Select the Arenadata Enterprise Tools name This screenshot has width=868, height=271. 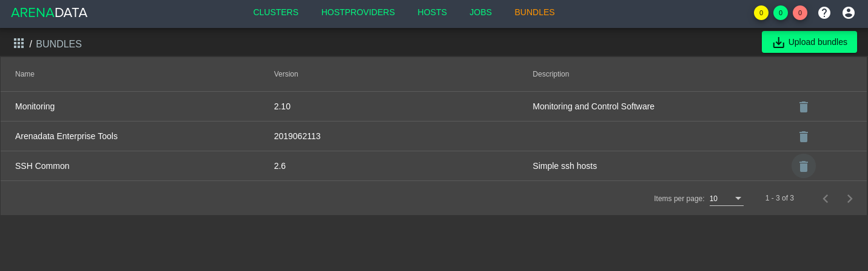pyautogui.click(x=66, y=136)
